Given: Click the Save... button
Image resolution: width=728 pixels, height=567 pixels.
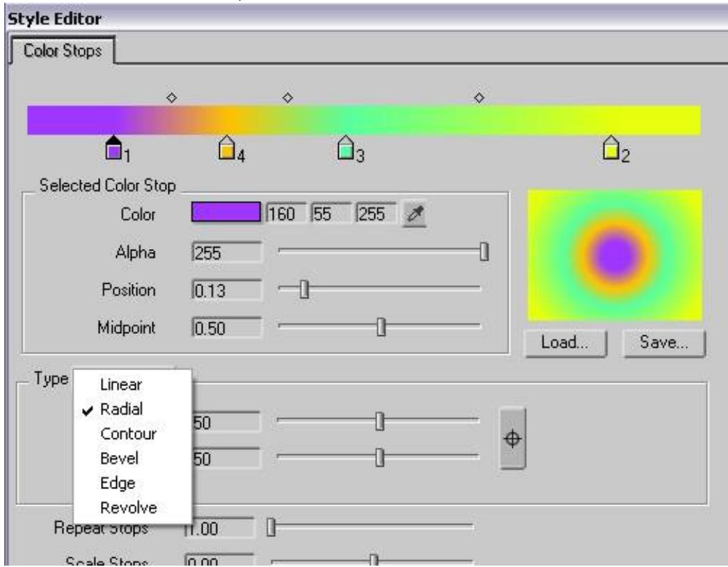Looking at the screenshot, I should pos(663,342).
